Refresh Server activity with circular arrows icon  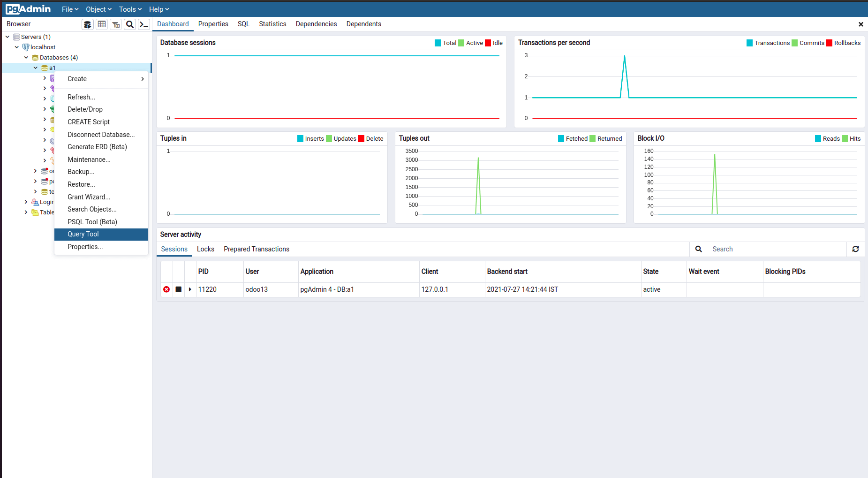coord(855,249)
